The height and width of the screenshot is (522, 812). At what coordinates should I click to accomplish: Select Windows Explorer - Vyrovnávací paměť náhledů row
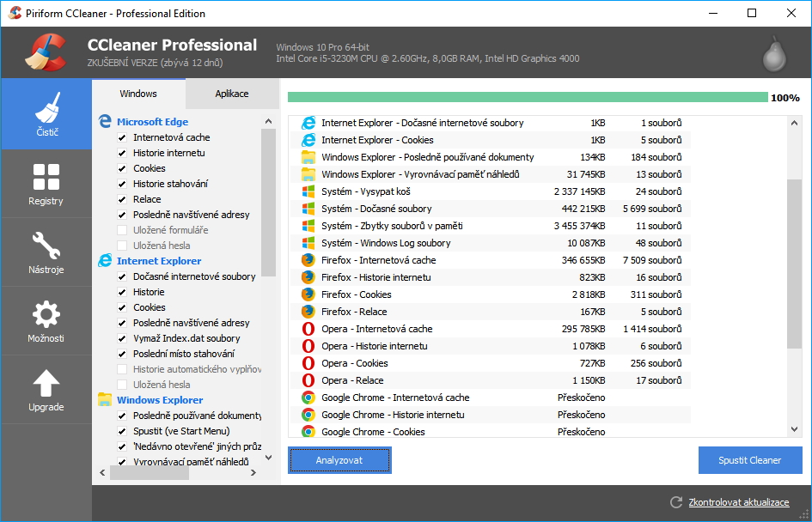490,174
